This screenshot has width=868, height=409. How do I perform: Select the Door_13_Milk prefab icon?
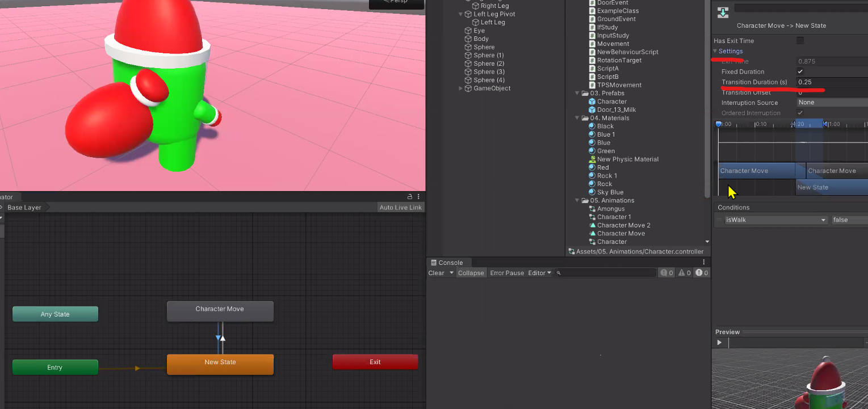coord(592,110)
